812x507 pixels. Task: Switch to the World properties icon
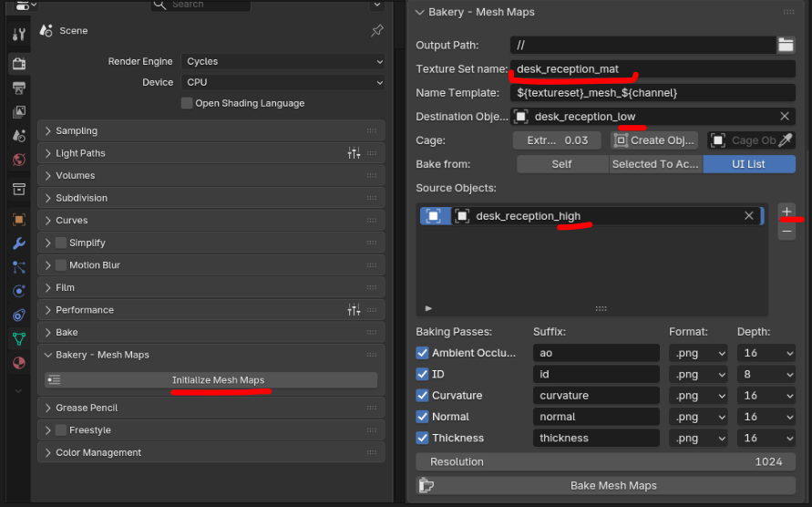coord(18,160)
